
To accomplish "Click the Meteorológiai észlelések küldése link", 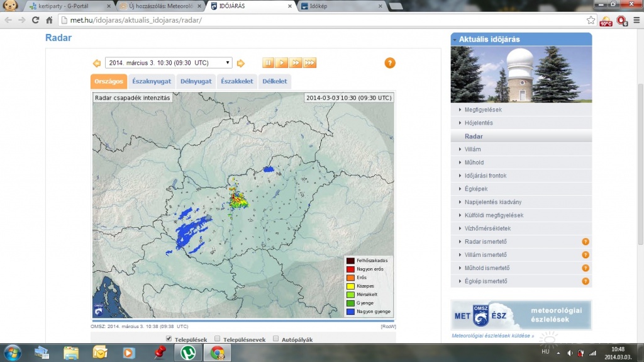I will (x=492, y=336).
